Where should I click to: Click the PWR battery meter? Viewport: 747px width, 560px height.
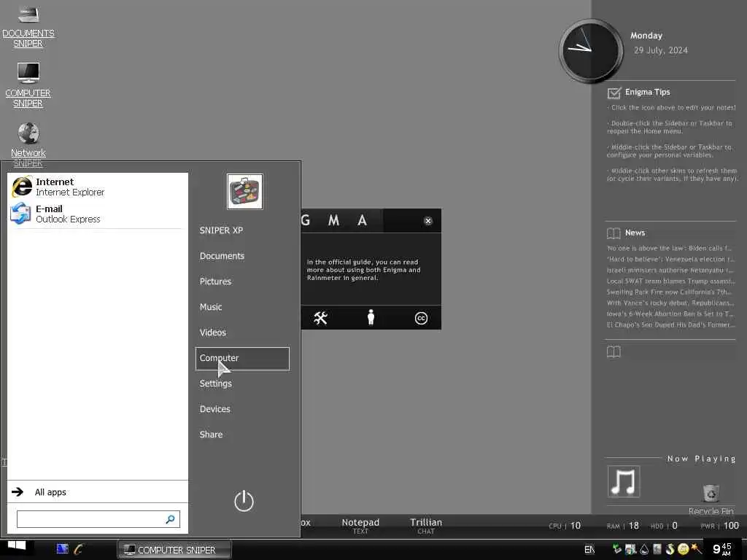pos(720,526)
